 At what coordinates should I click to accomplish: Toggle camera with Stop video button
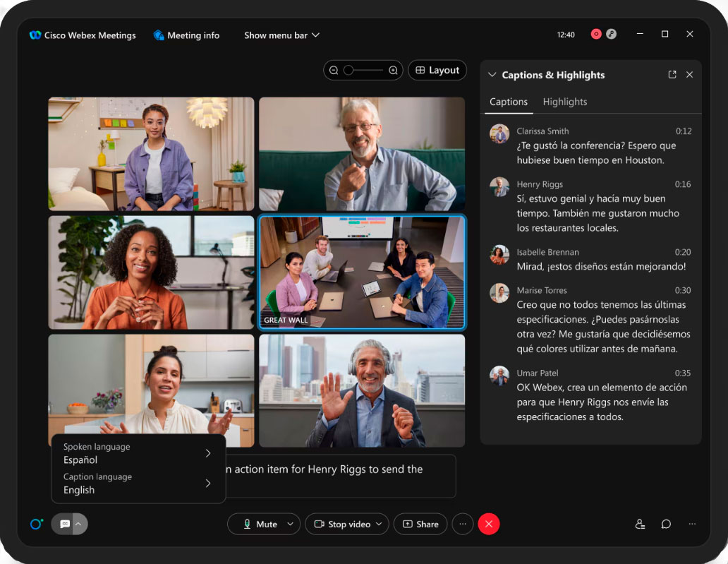point(342,524)
